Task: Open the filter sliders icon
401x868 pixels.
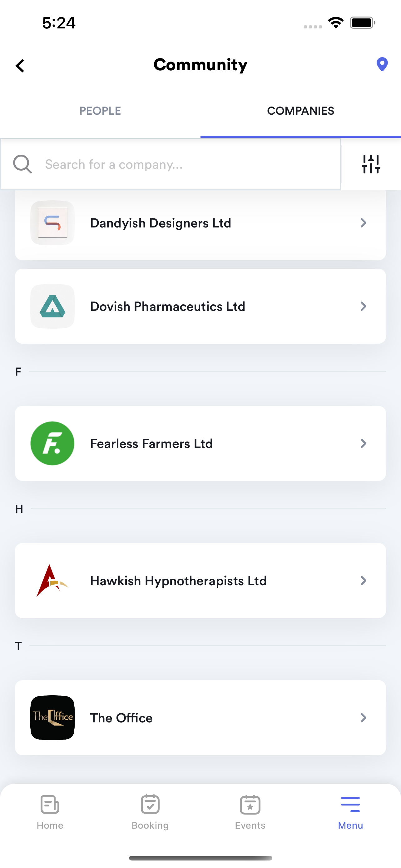Action: (371, 164)
